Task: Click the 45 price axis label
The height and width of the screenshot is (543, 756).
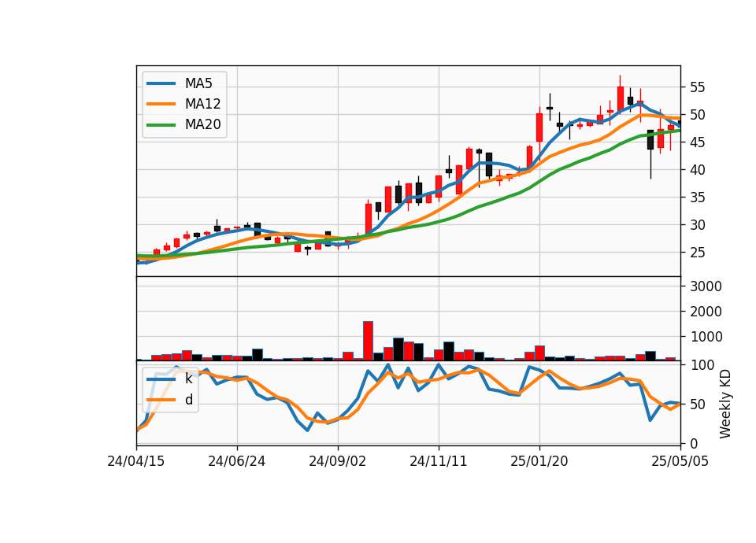Action: pos(697,142)
